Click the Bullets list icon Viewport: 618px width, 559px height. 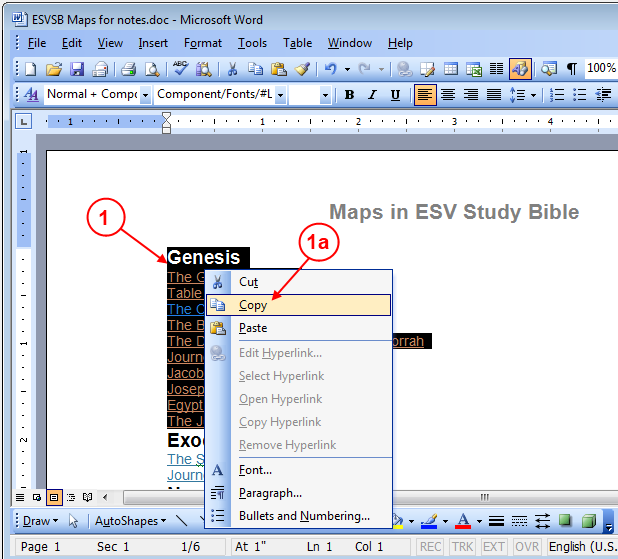579,95
